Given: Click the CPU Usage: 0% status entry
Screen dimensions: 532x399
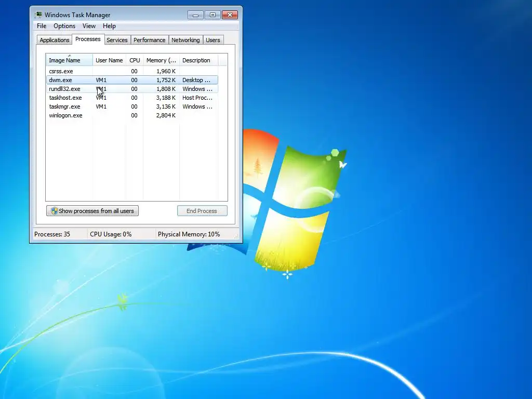Looking at the screenshot, I should pos(111,234).
